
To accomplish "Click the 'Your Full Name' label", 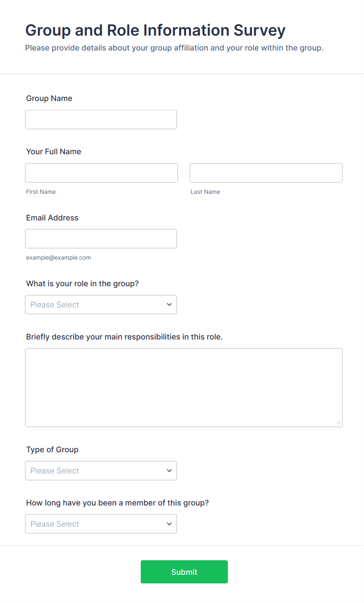I will (x=54, y=152).
